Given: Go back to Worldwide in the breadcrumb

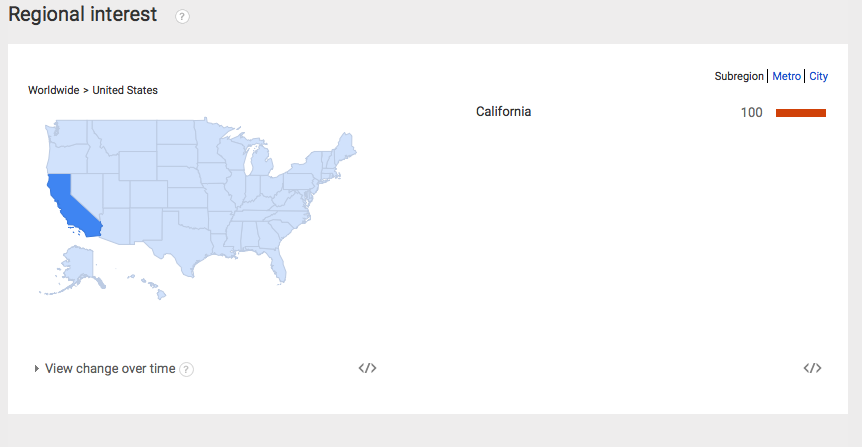Looking at the screenshot, I should 53,90.
